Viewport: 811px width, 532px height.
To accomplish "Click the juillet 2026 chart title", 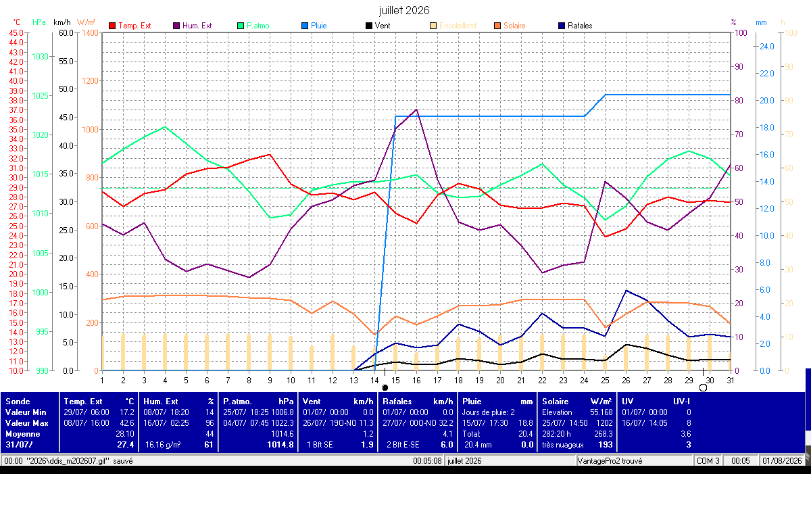I will (405, 10).
